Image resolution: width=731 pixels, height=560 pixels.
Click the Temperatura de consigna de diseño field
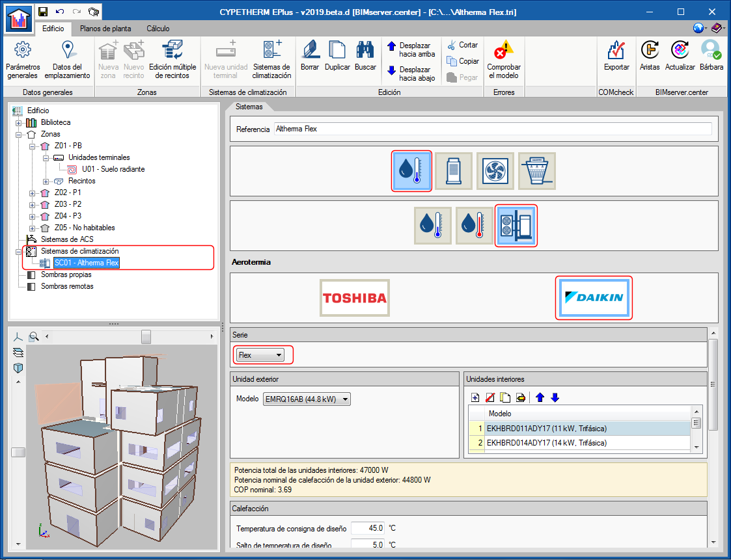click(367, 528)
